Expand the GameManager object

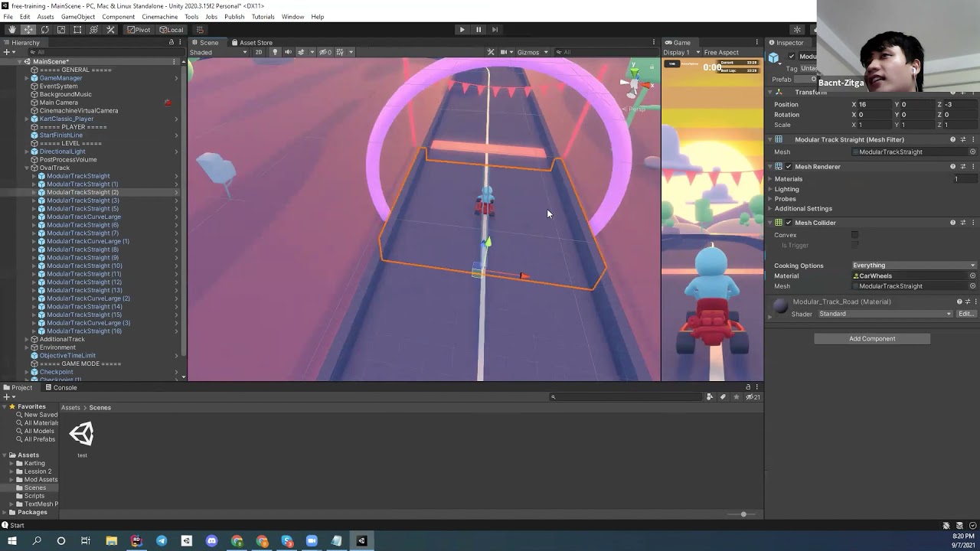27,78
